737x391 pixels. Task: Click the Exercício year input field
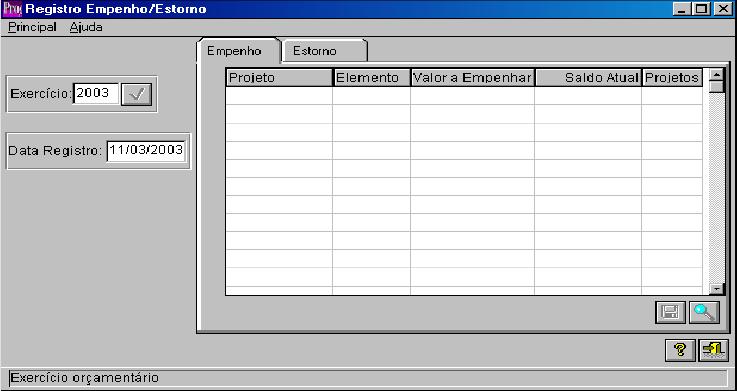(96, 93)
